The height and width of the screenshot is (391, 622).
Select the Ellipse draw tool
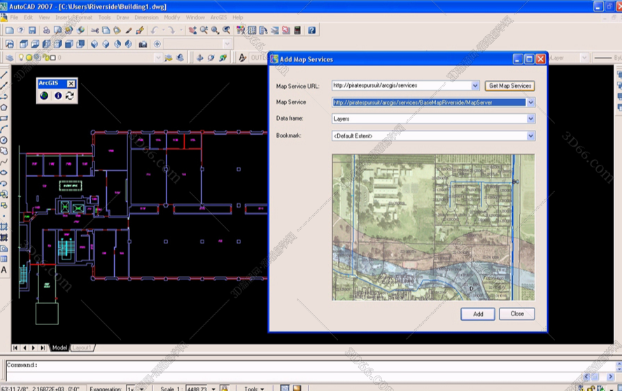click(x=4, y=172)
